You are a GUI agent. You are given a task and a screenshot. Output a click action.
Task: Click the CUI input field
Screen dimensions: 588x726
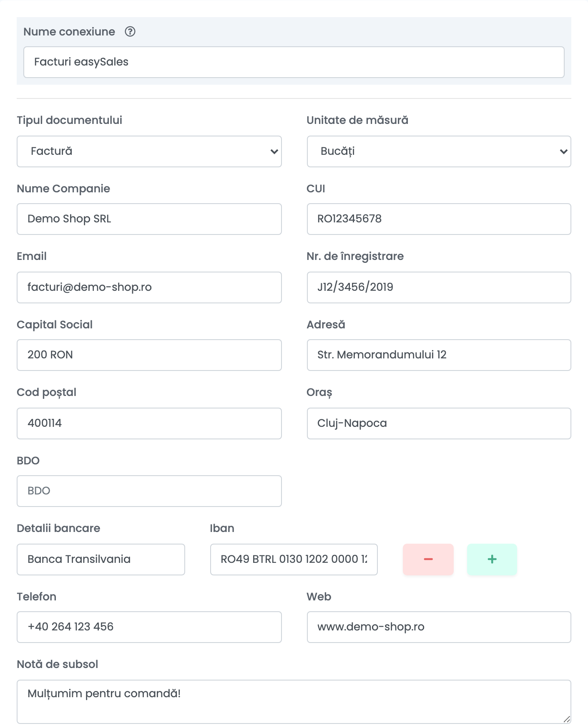pyautogui.click(x=439, y=219)
